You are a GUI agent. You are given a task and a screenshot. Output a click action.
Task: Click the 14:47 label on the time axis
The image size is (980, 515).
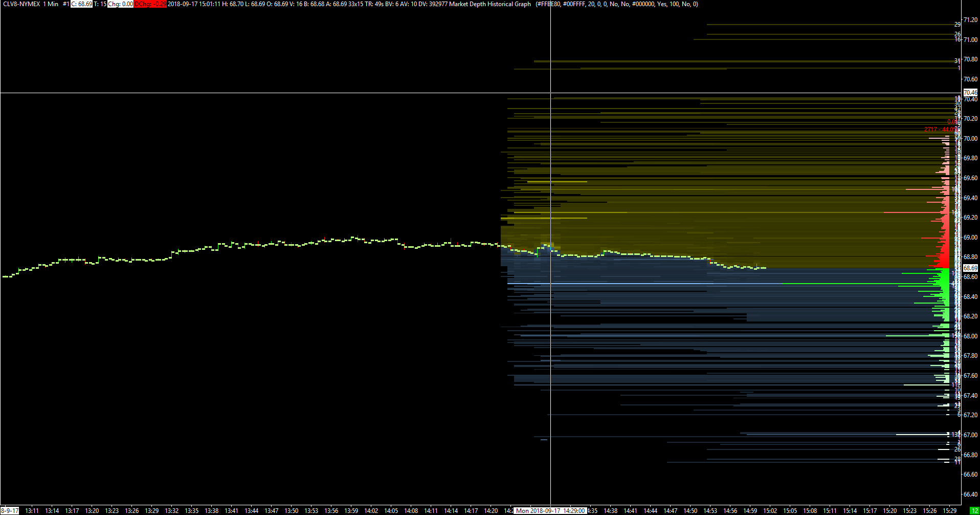[x=670, y=511]
